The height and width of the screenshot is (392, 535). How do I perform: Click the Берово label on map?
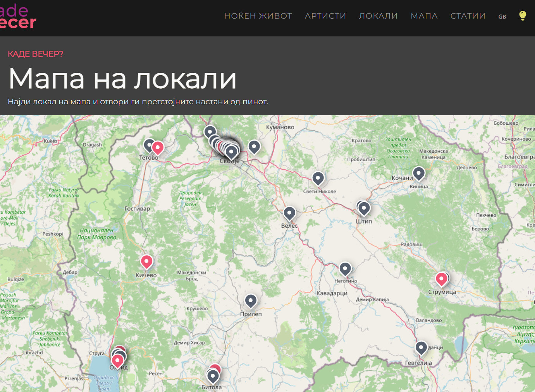pyautogui.click(x=480, y=229)
